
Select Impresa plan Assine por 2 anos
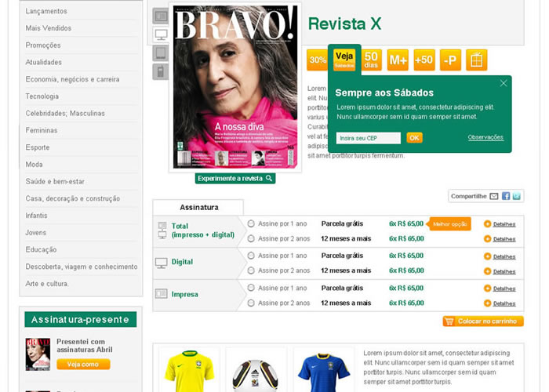[x=251, y=303]
